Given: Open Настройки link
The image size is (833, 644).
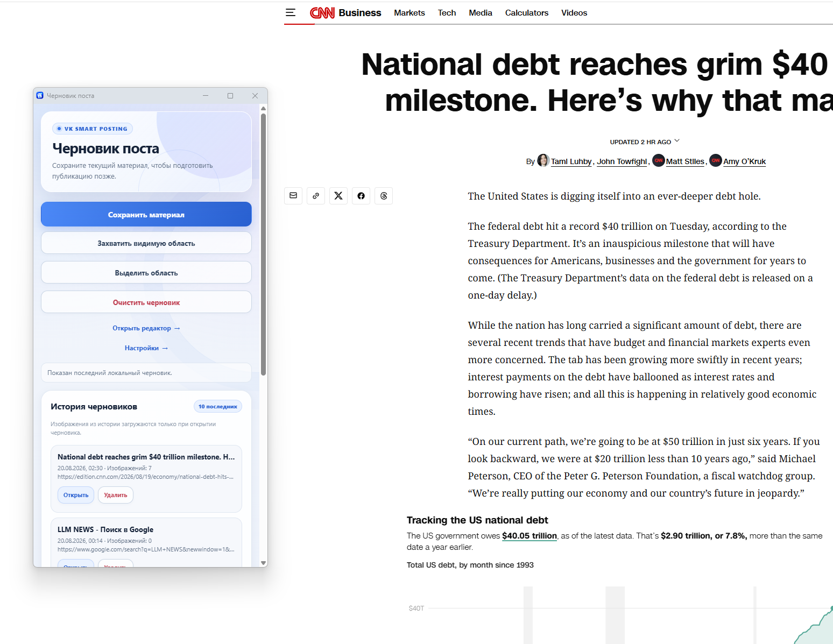Looking at the screenshot, I should (x=146, y=348).
